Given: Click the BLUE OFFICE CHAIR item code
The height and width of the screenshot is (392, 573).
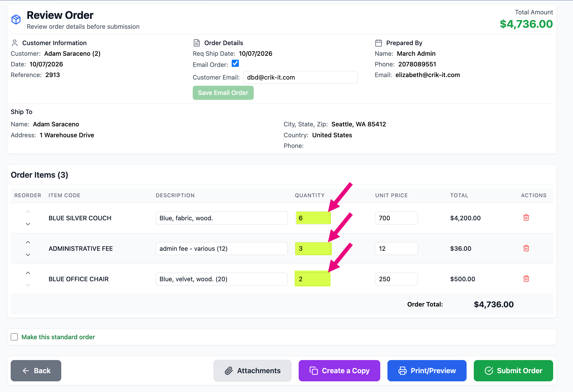Looking at the screenshot, I should pos(79,279).
